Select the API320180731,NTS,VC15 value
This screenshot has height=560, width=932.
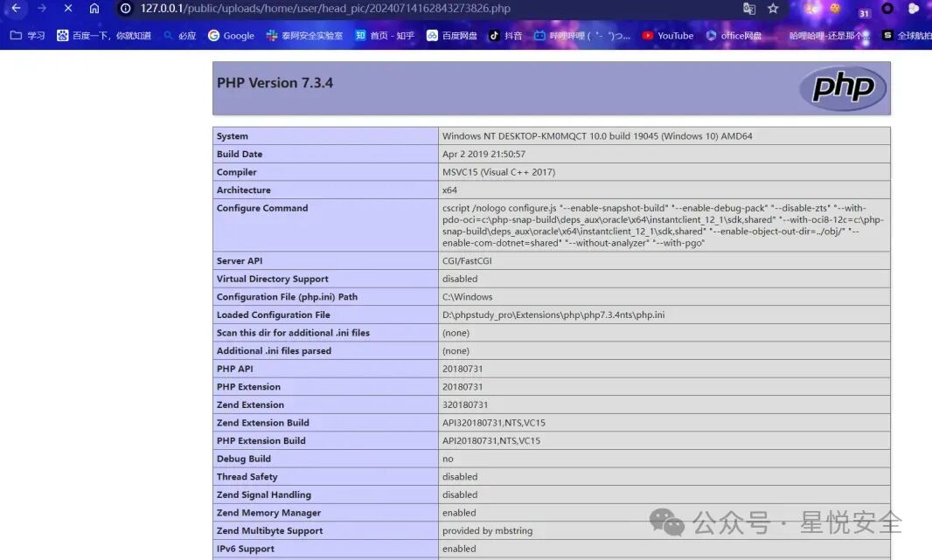(493, 423)
